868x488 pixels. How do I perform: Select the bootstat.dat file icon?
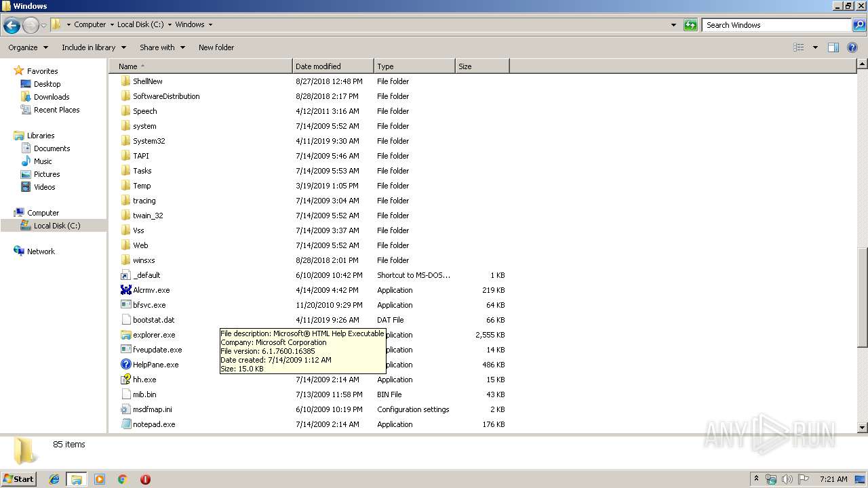[x=125, y=320]
